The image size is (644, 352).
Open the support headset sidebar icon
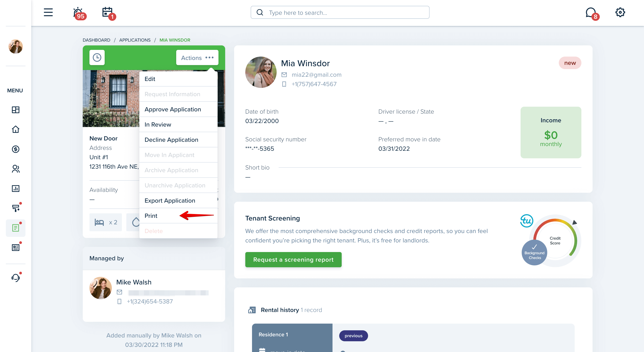(15, 278)
